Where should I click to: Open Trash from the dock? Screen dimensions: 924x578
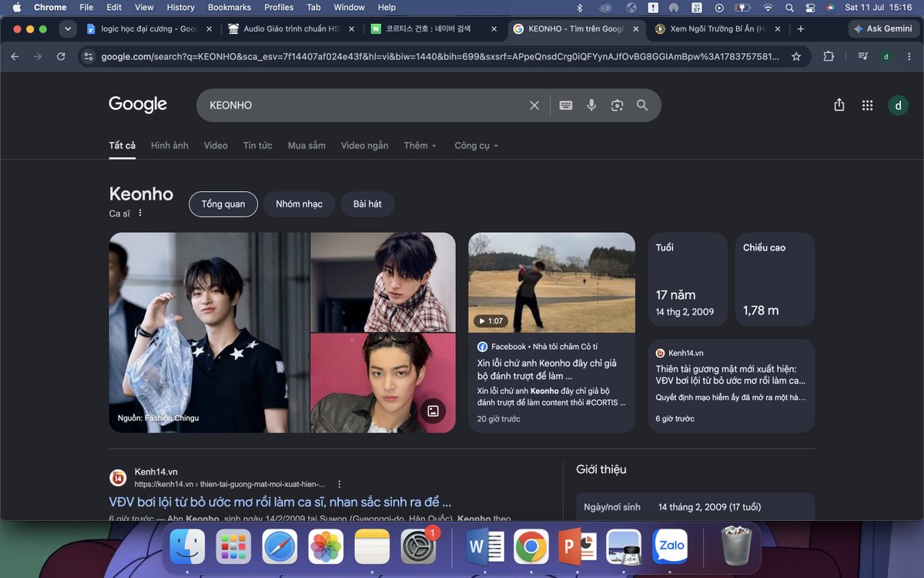coord(737,546)
